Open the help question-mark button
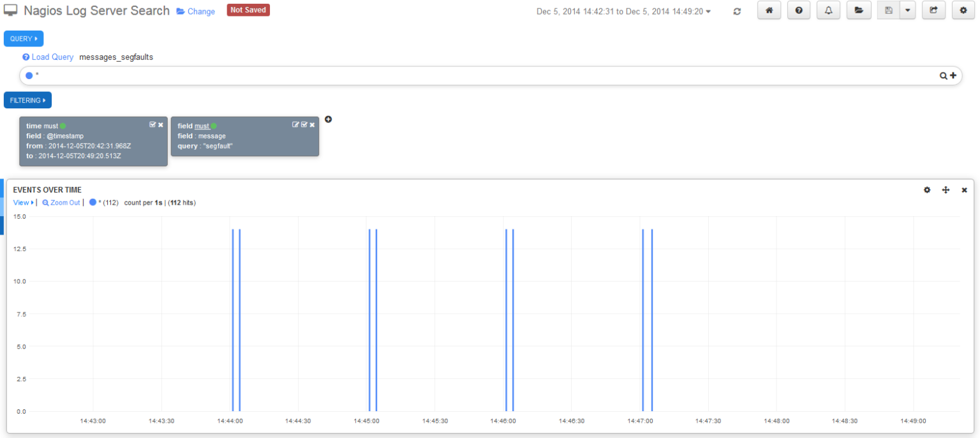980x438 pixels. pos(799,11)
